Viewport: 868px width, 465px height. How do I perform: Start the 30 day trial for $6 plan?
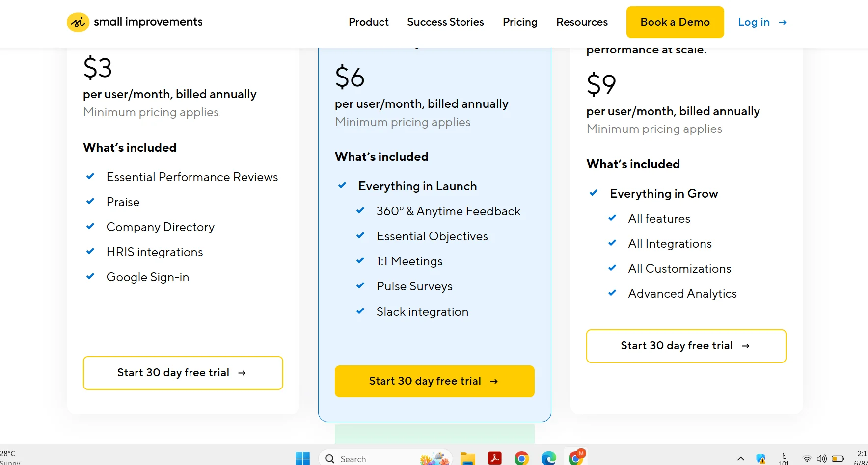click(434, 381)
